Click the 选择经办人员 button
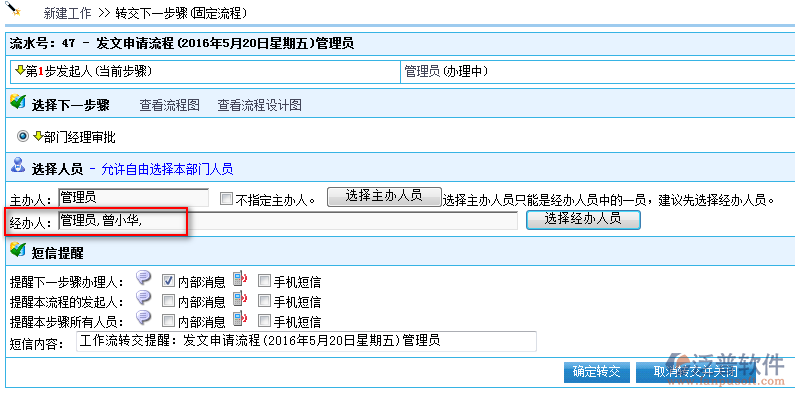This screenshot has width=795, height=397. (x=583, y=220)
